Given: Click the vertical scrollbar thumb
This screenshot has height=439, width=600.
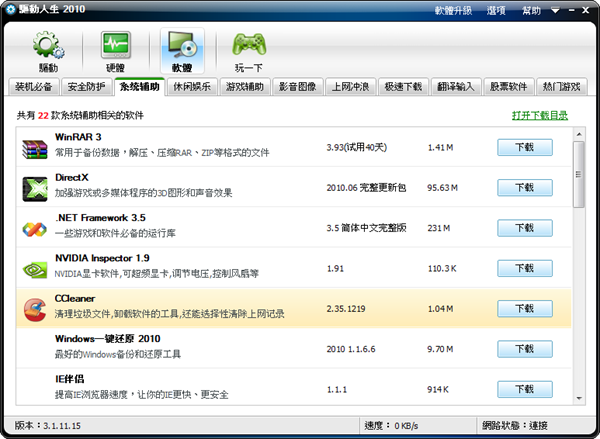Looking at the screenshot, I should click(579, 174).
